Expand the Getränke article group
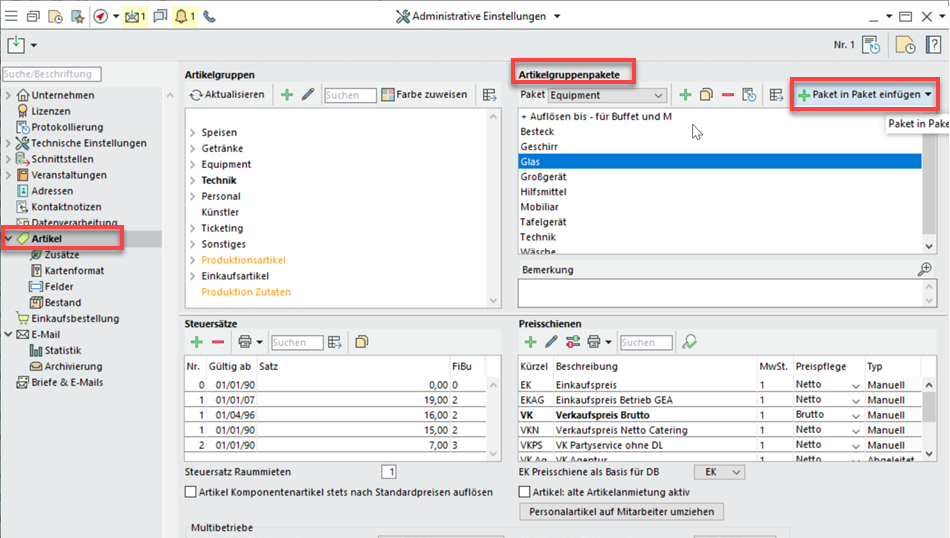This screenshot has height=538, width=950. coord(193,149)
